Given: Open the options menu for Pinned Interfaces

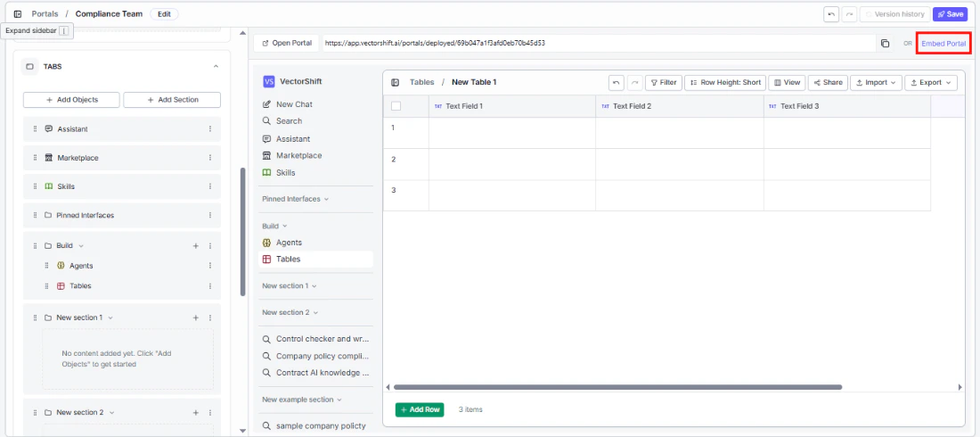Looking at the screenshot, I should tap(210, 215).
